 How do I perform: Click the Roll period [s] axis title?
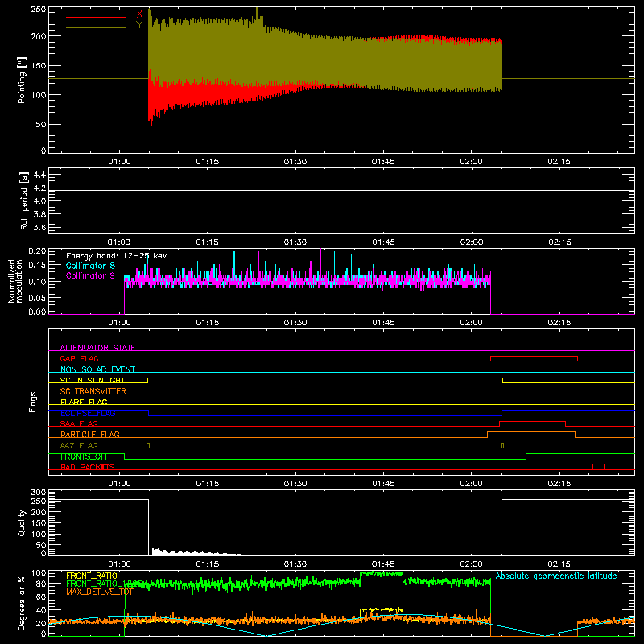[24, 200]
